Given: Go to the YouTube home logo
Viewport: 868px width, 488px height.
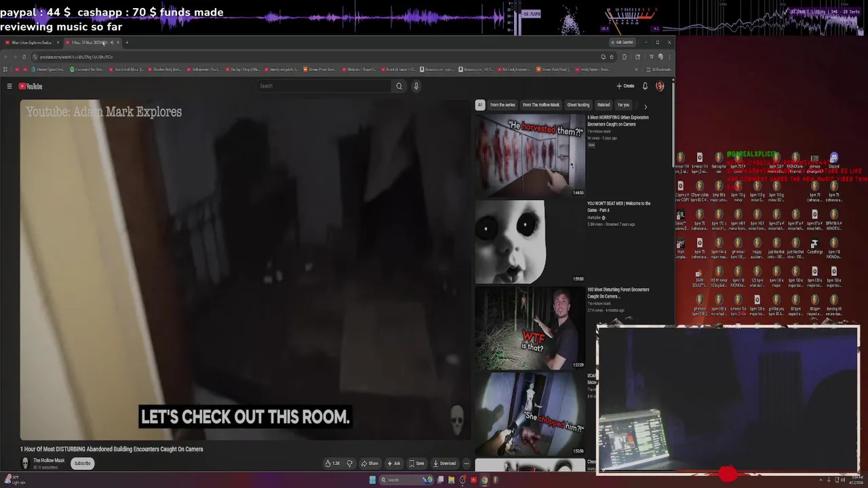Looking at the screenshot, I should [31, 86].
